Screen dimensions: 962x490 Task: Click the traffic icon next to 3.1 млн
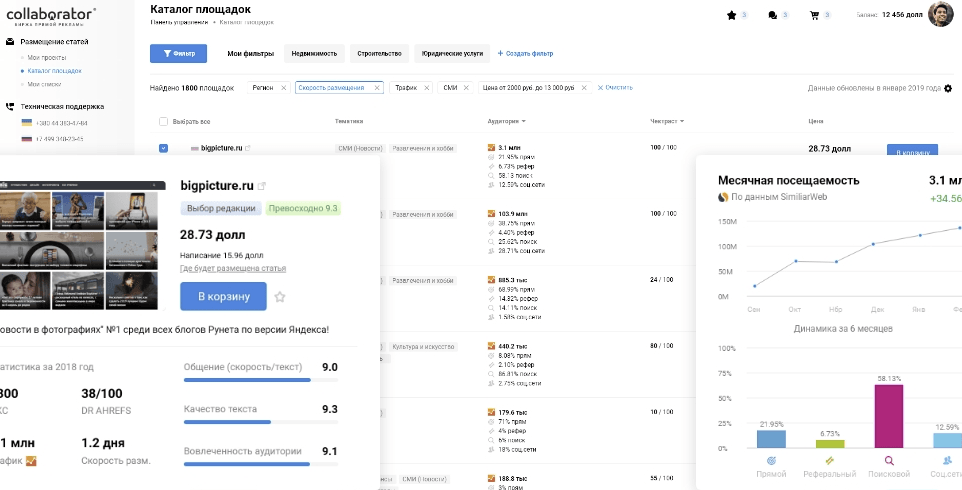pyautogui.click(x=491, y=148)
